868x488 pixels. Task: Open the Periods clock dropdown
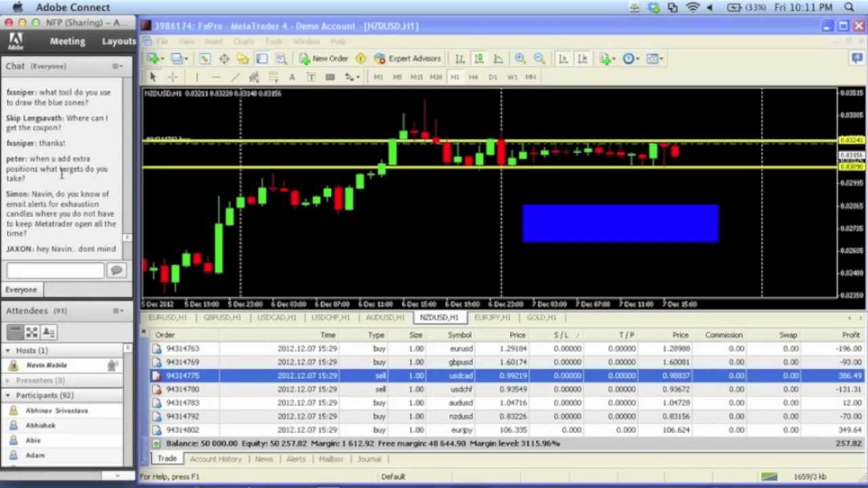tap(631, 58)
